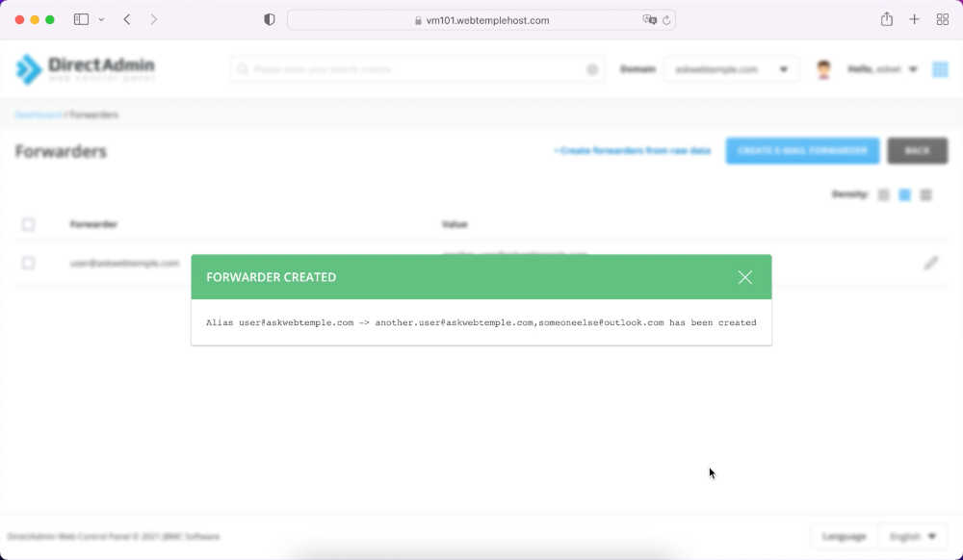963x560 pixels.
Task: Open the blue grid apps menu icon
Action: [940, 69]
